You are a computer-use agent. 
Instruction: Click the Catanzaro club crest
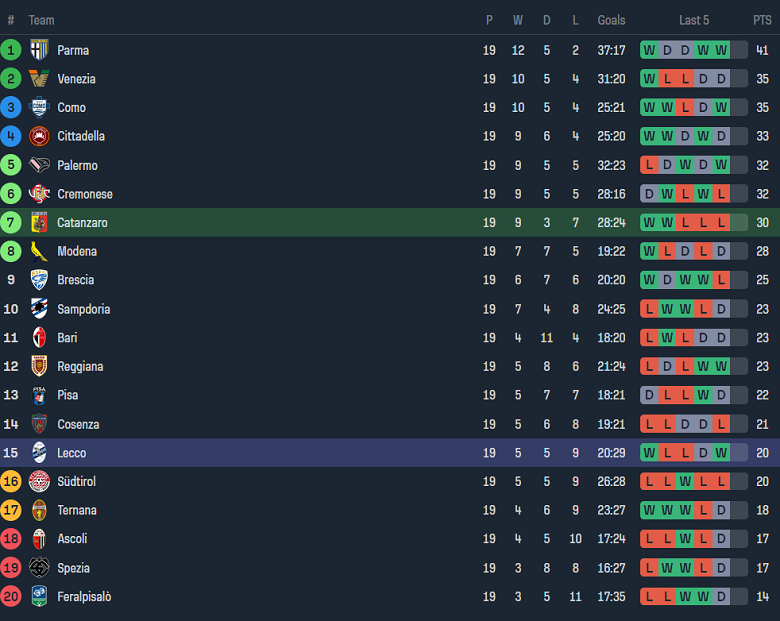39,222
